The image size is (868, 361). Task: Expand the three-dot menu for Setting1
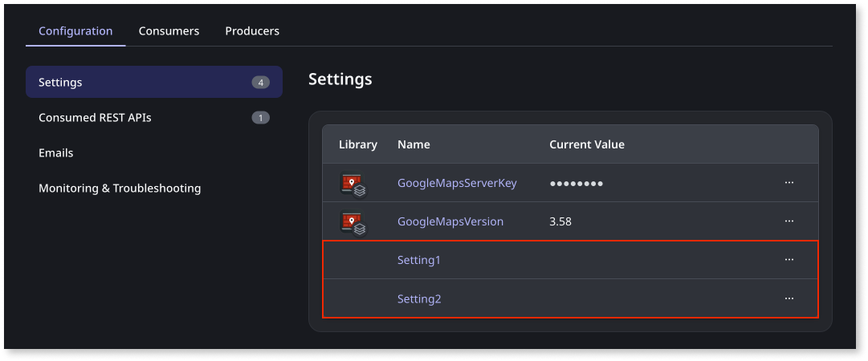click(x=789, y=260)
